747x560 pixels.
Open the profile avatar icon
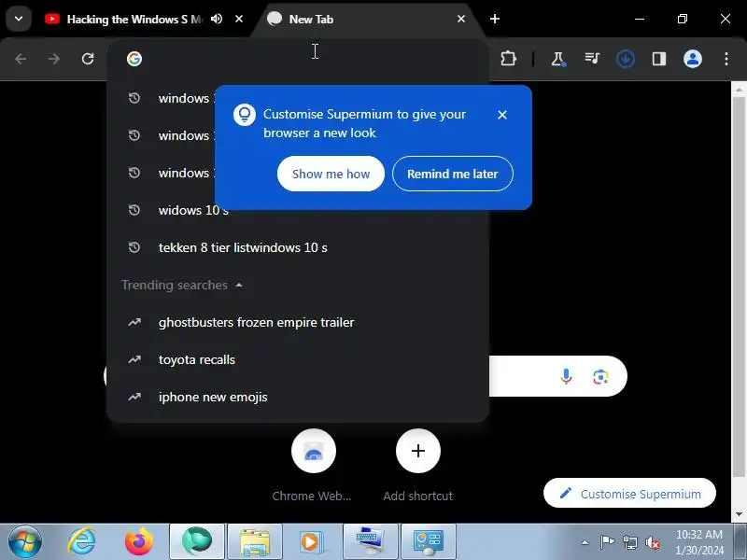pyautogui.click(x=693, y=59)
